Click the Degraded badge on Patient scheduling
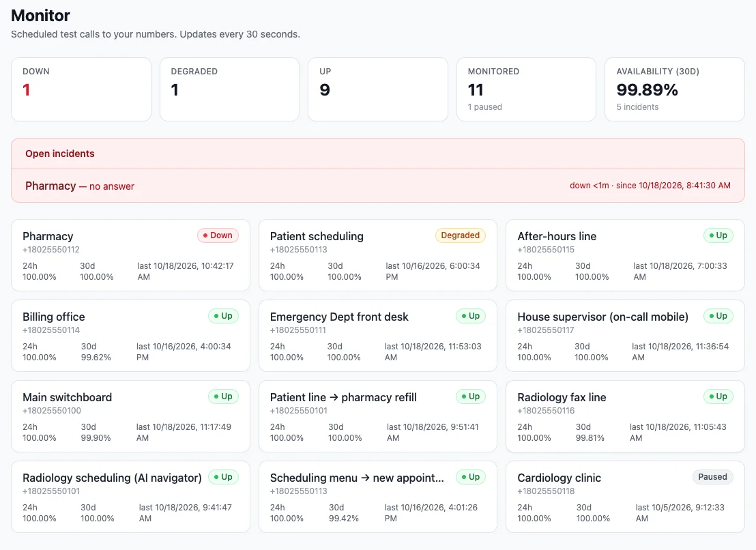Viewport: 756px width, 550px height. point(460,235)
